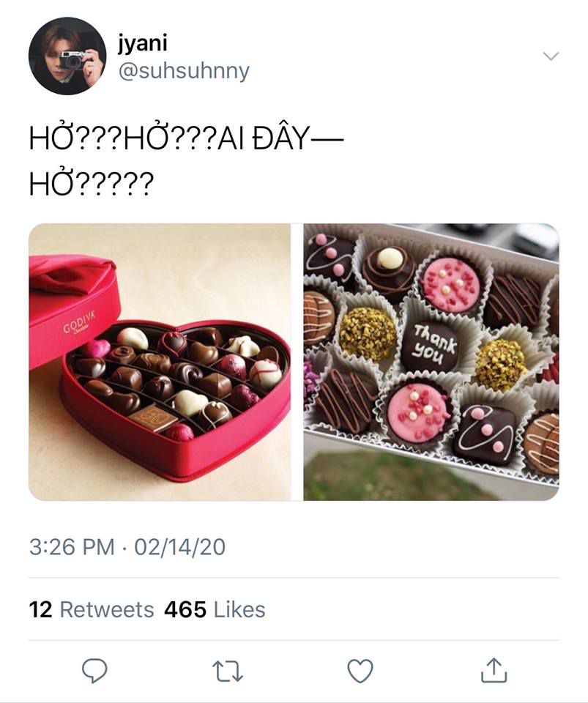View the list of 12 Retweets
Image resolution: width=588 pixels, height=703 pixels.
pyautogui.click(x=92, y=609)
